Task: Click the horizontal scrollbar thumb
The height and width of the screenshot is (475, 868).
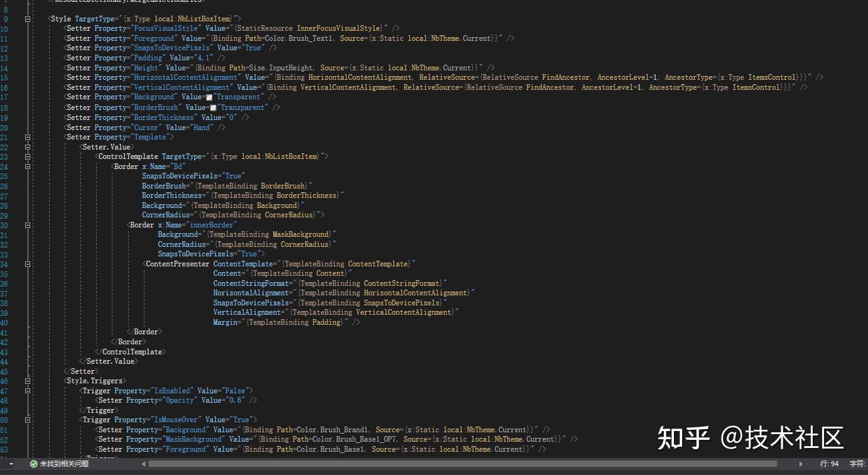Action: pos(463,464)
